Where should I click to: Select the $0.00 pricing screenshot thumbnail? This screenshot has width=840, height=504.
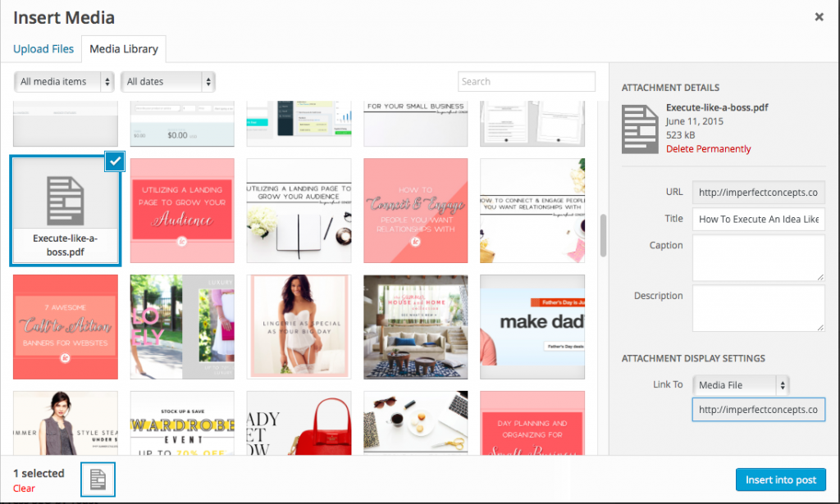182,124
